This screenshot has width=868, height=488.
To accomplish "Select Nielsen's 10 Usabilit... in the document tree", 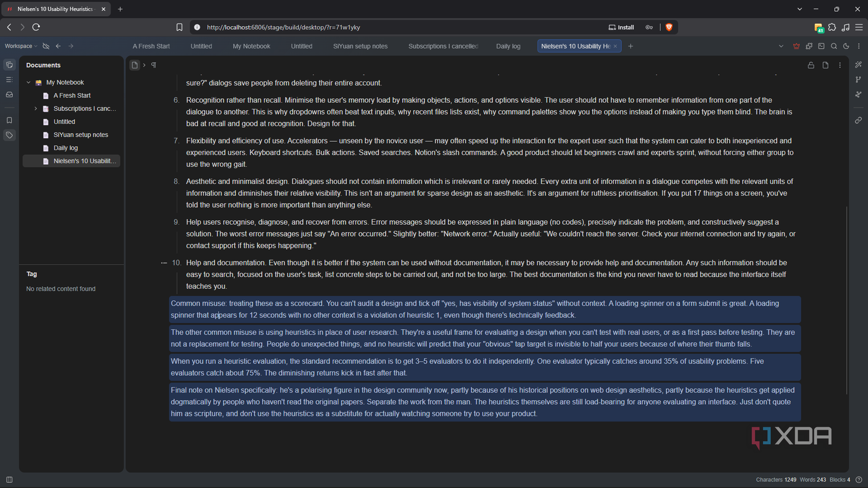I will pos(72,161).
